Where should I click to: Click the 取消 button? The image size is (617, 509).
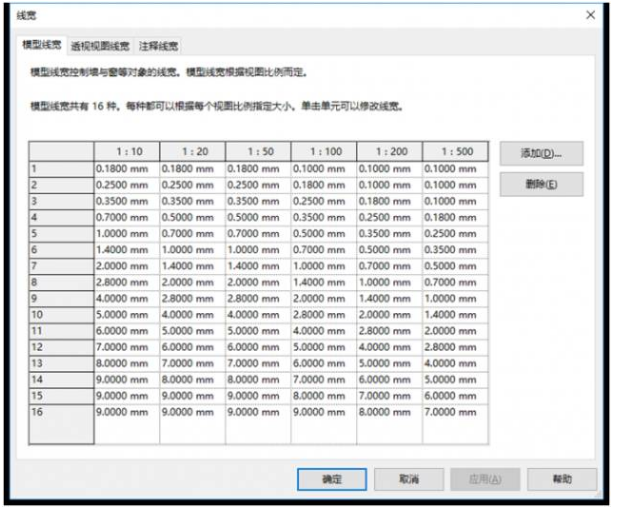(409, 479)
